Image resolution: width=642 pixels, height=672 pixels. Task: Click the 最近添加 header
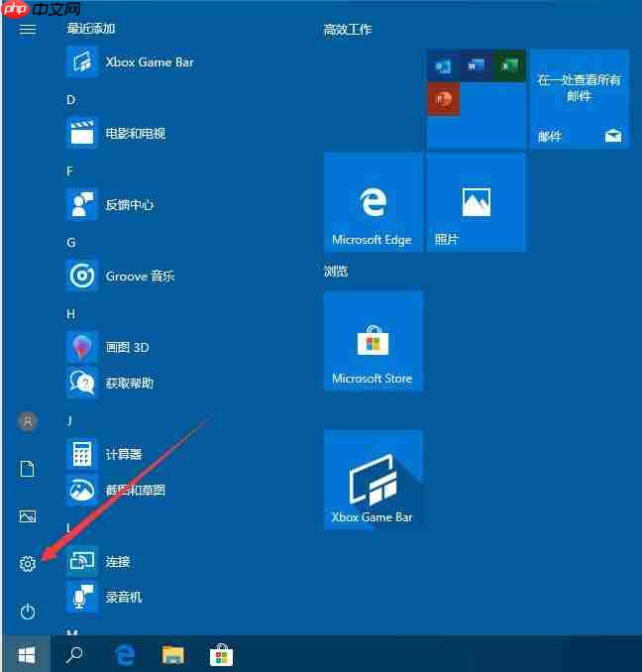pyautogui.click(x=91, y=29)
